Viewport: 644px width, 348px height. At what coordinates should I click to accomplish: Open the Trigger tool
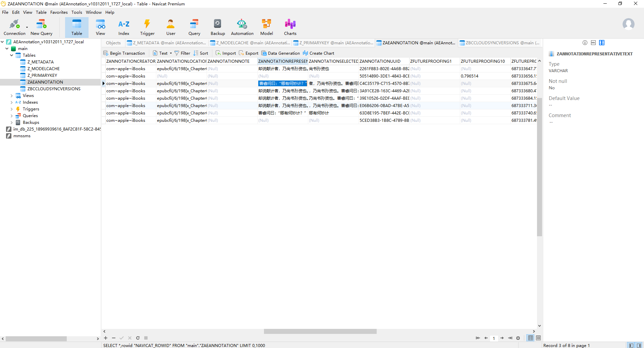tap(147, 27)
